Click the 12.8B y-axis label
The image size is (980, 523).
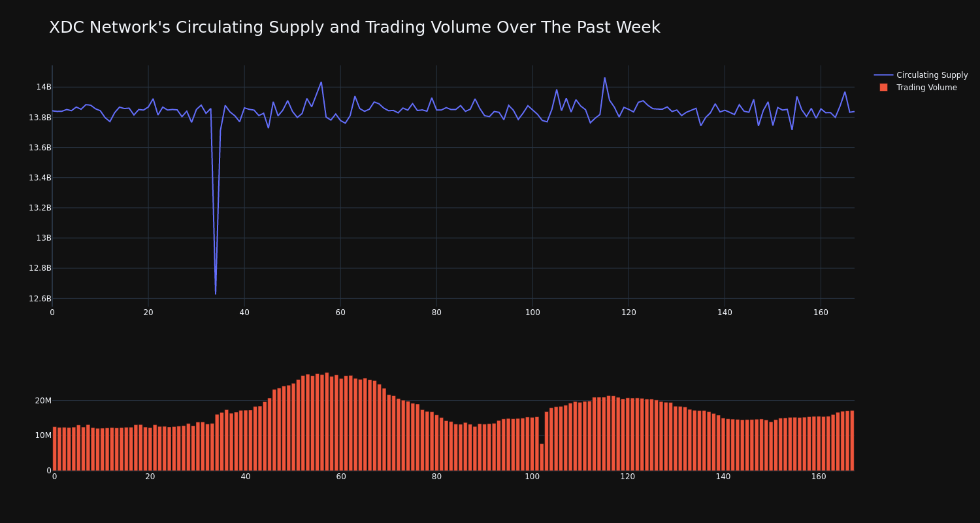tap(40, 268)
